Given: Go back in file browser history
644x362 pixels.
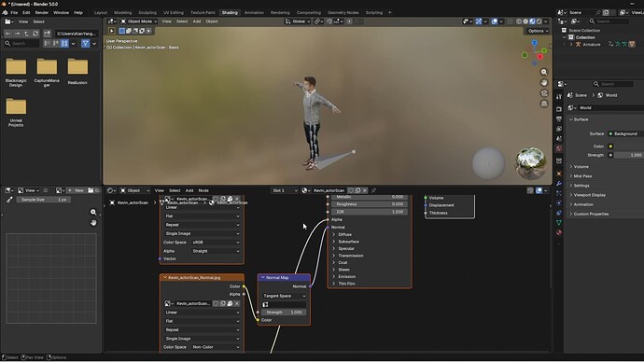Looking at the screenshot, I should click(x=7, y=34).
